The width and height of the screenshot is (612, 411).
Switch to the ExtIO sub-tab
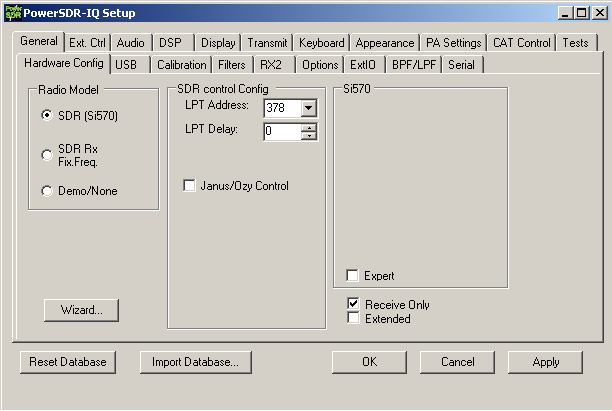(363, 65)
